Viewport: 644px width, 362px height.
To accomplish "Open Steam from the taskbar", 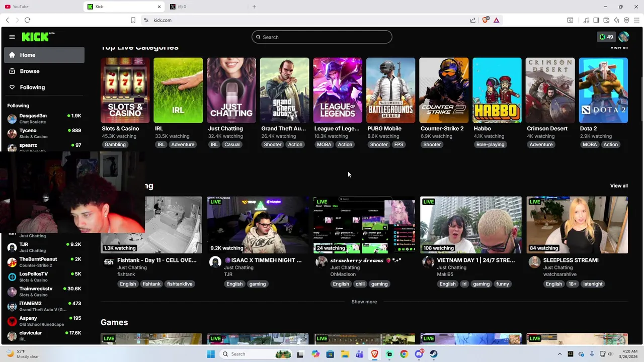I will (434, 354).
